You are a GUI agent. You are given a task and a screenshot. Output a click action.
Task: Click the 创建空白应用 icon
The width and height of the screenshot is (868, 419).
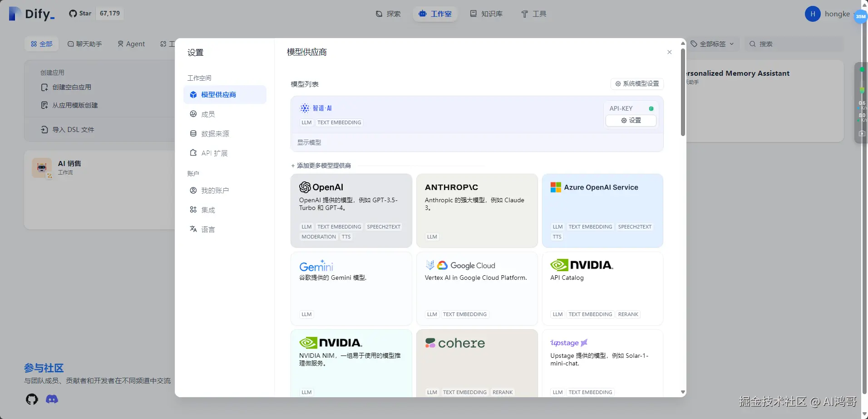tap(44, 87)
